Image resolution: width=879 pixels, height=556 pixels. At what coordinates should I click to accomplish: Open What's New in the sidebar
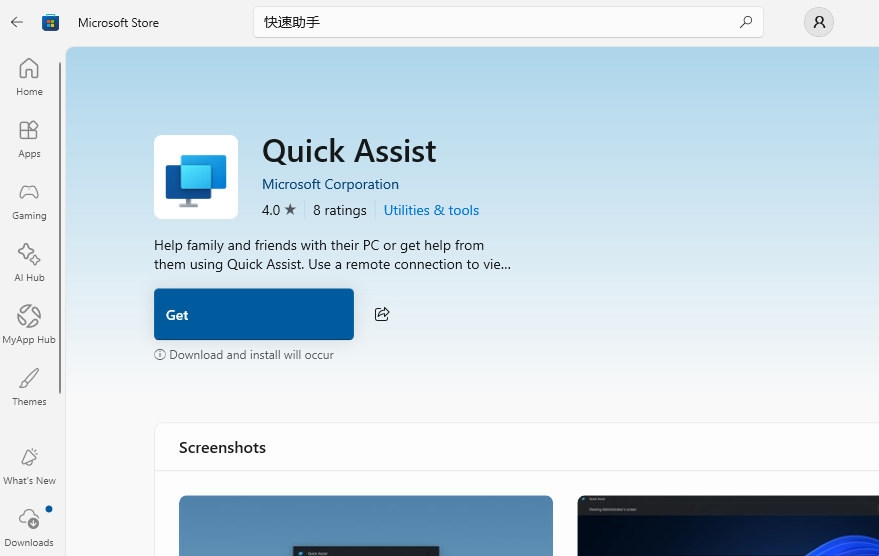[x=29, y=466]
